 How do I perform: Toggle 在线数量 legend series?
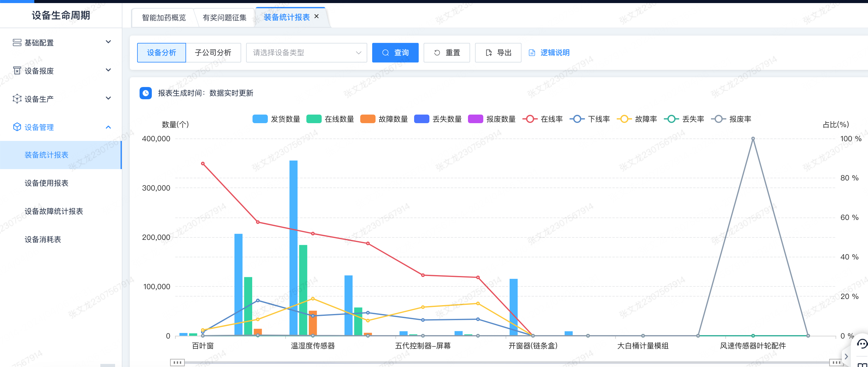[x=330, y=119]
